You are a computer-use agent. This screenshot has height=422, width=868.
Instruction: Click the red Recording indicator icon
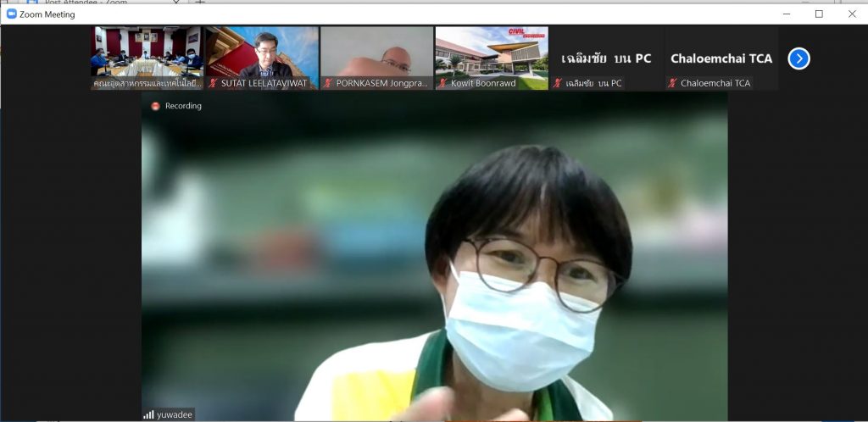point(155,106)
